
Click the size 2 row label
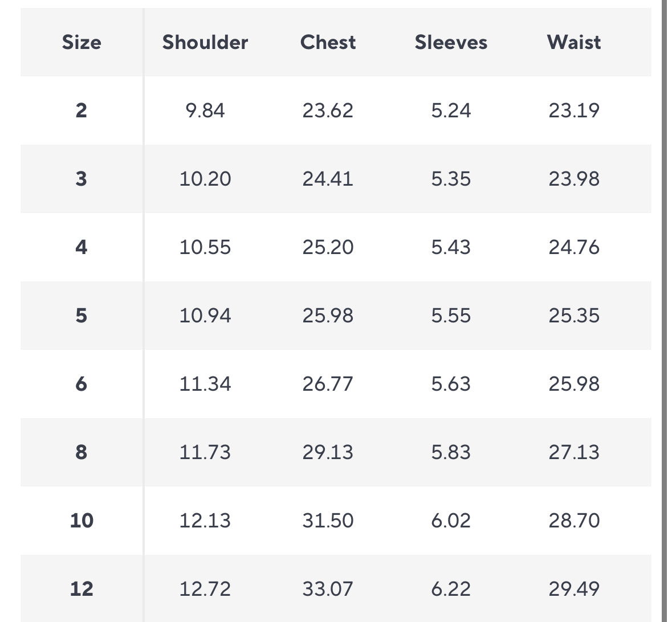pyautogui.click(x=82, y=110)
